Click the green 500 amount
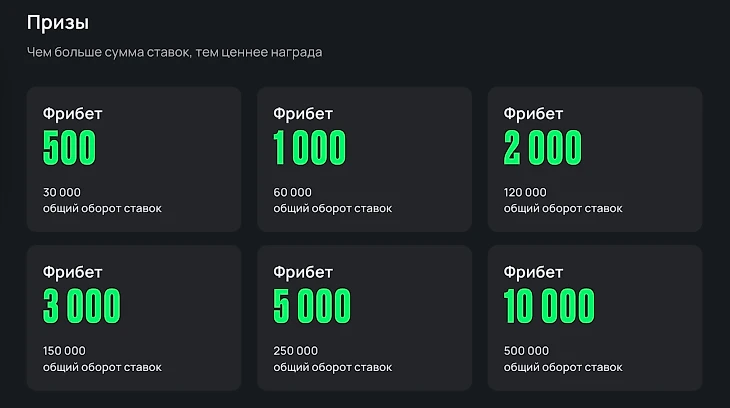This screenshot has width=730, height=408. [69, 148]
